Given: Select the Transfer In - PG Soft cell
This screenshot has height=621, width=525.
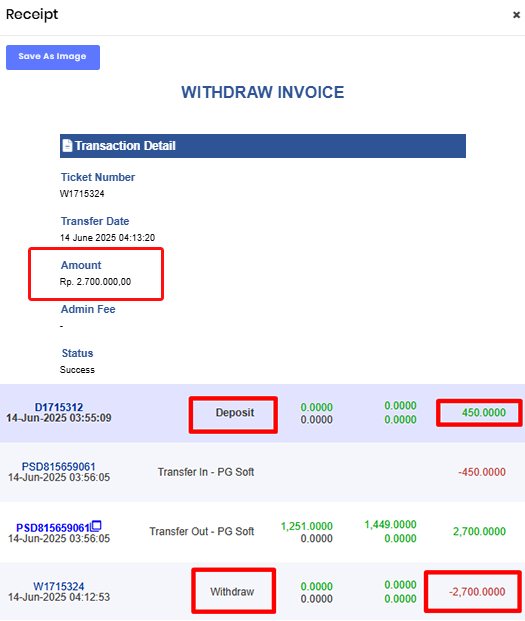Looking at the screenshot, I should click(x=206, y=472).
